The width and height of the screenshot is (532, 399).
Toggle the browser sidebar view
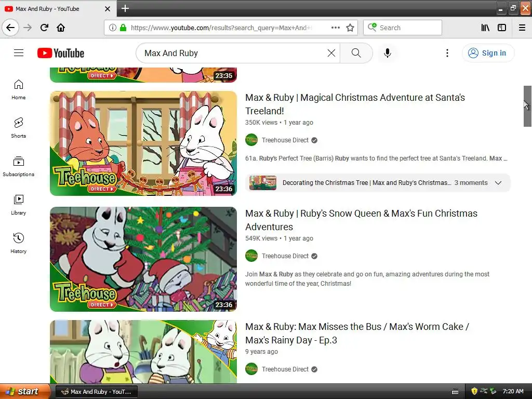pyautogui.click(x=502, y=28)
